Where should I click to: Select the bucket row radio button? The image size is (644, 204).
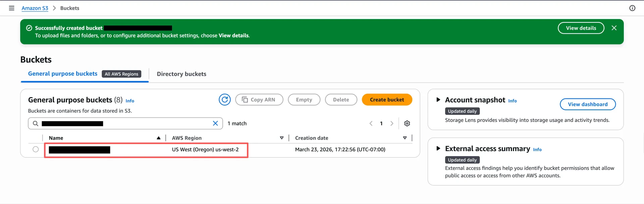tap(36, 149)
